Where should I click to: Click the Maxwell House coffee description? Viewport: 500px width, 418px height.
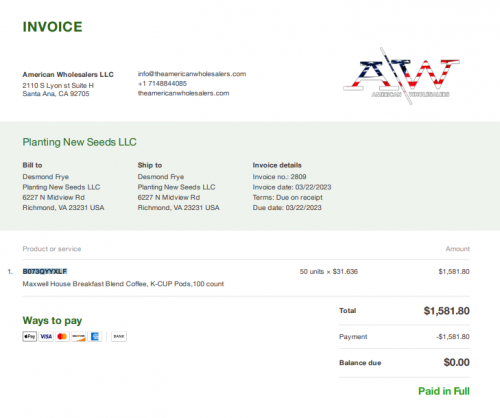pyautogui.click(x=123, y=284)
